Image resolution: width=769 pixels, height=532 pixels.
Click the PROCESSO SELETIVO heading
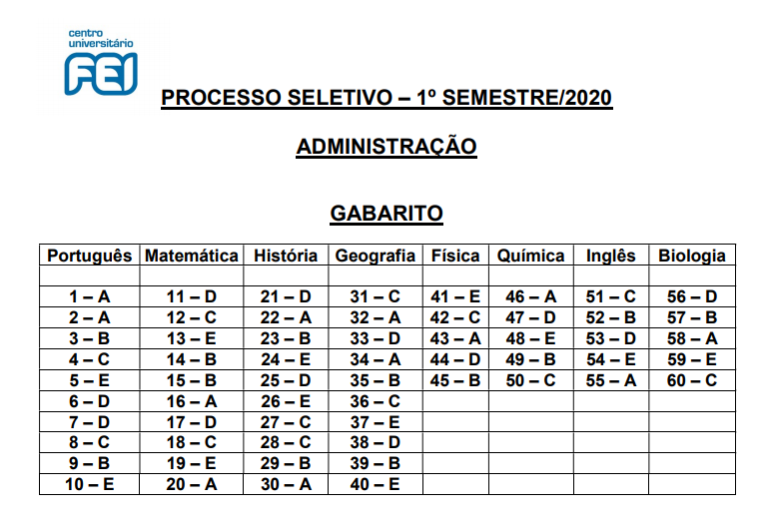[x=386, y=98]
